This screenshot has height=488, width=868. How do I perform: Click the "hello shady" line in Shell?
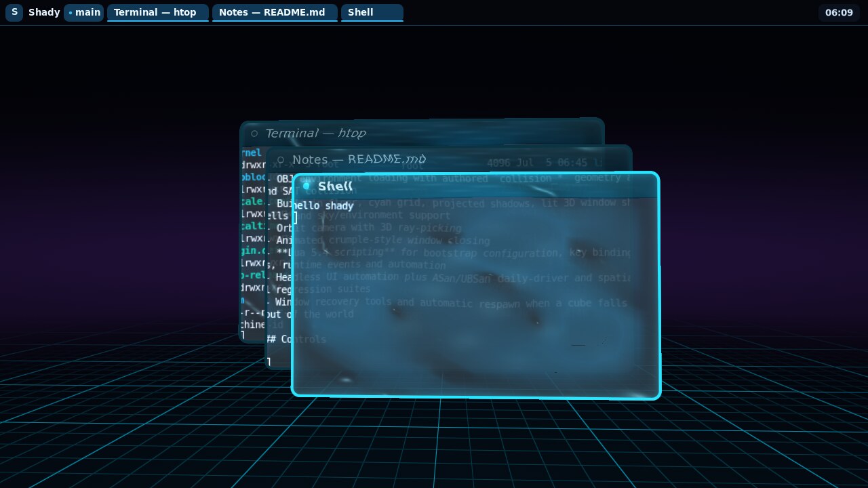tap(323, 205)
